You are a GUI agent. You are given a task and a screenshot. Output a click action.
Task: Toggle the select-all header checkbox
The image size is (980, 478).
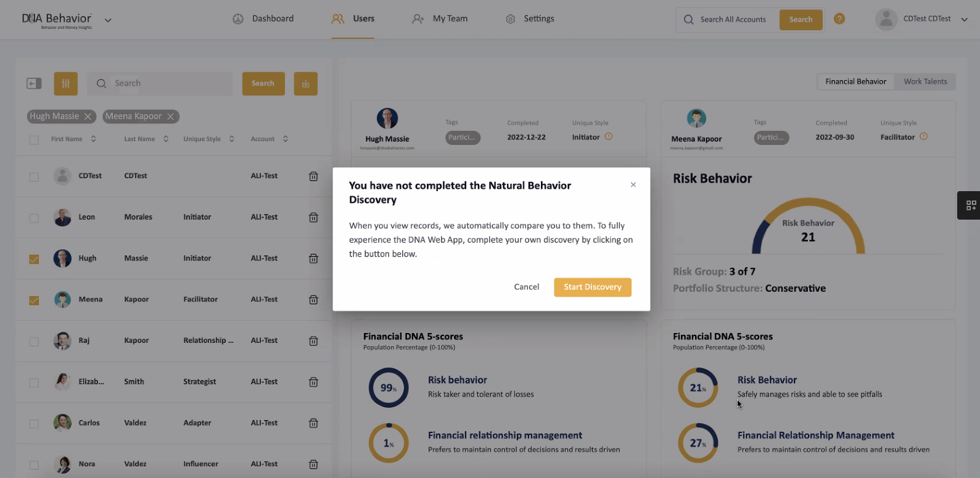[x=34, y=139]
